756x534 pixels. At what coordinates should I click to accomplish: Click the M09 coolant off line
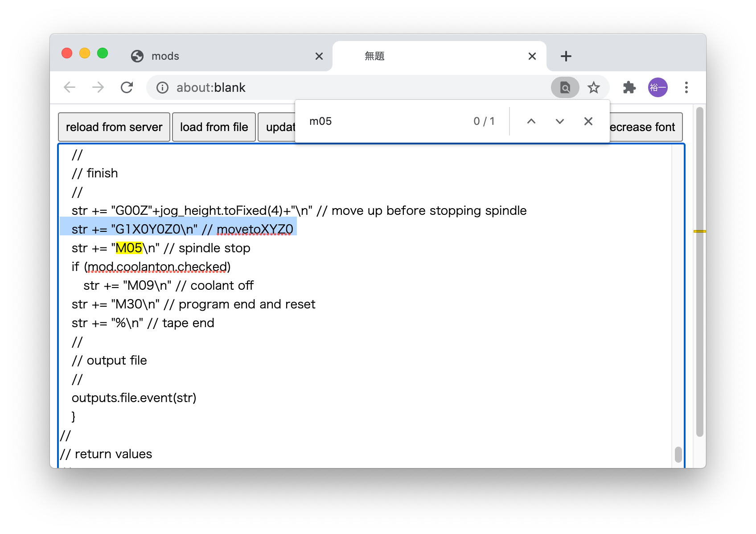coord(168,285)
